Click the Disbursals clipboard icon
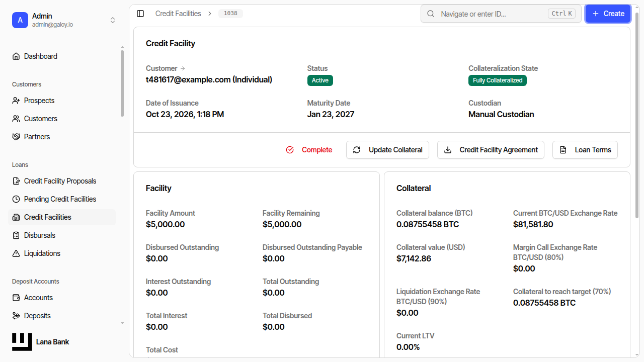The image size is (644, 362). pos(16,235)
